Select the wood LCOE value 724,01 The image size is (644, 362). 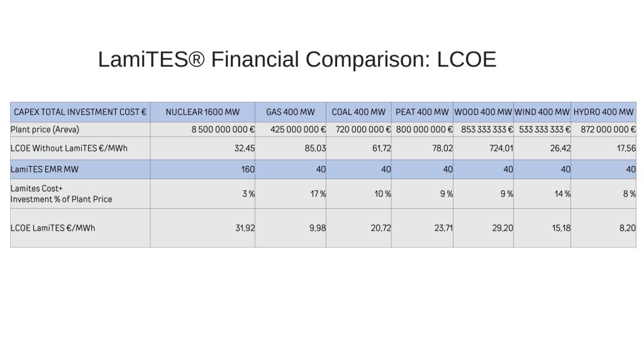coord(501,148)
